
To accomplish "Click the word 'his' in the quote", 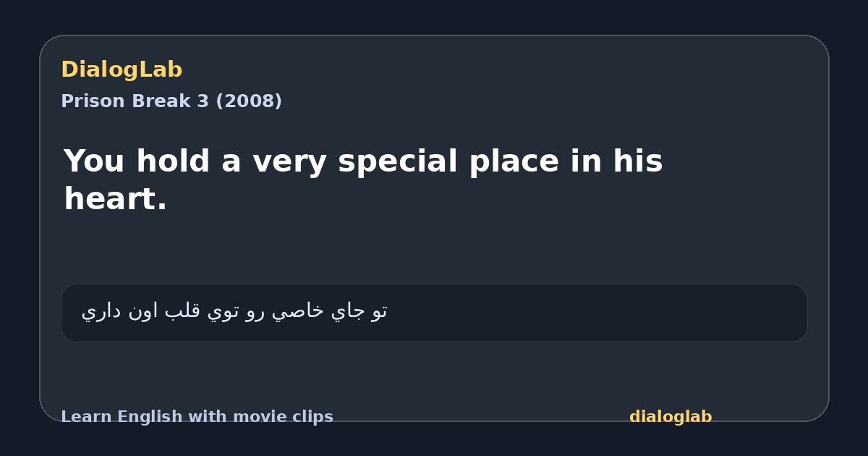I will (637, 161).
